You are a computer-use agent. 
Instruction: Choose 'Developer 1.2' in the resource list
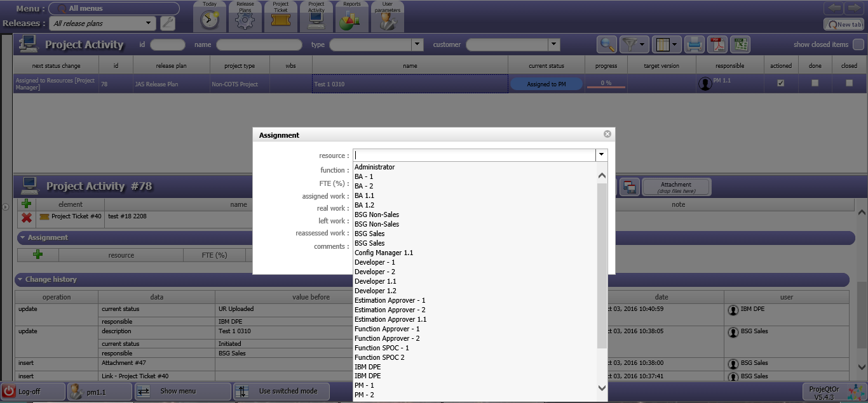(x=375, y=291)
